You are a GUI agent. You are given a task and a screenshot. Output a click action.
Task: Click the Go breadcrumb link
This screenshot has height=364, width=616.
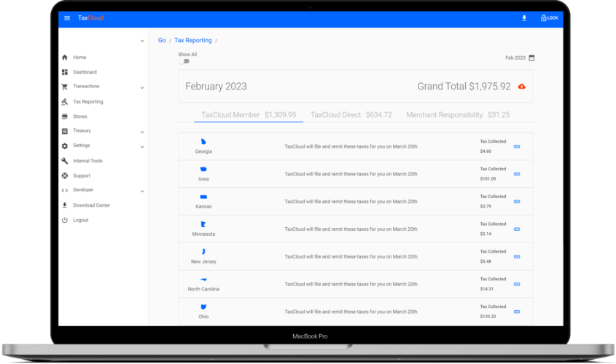[x=162, y=40]
